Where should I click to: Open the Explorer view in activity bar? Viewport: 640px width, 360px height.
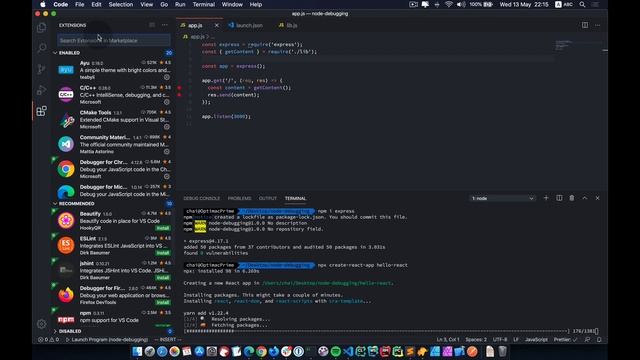[42, 27]
